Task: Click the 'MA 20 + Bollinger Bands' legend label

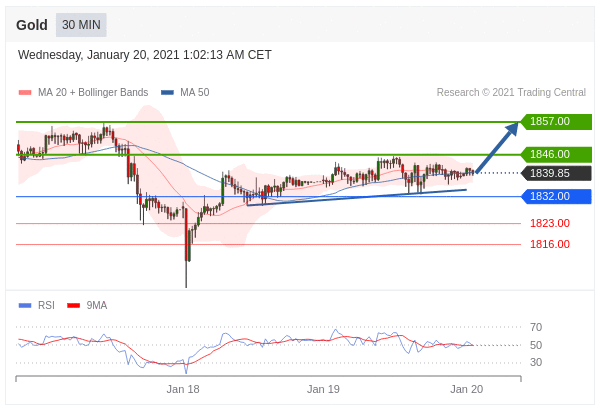Action: coord(93,92)
